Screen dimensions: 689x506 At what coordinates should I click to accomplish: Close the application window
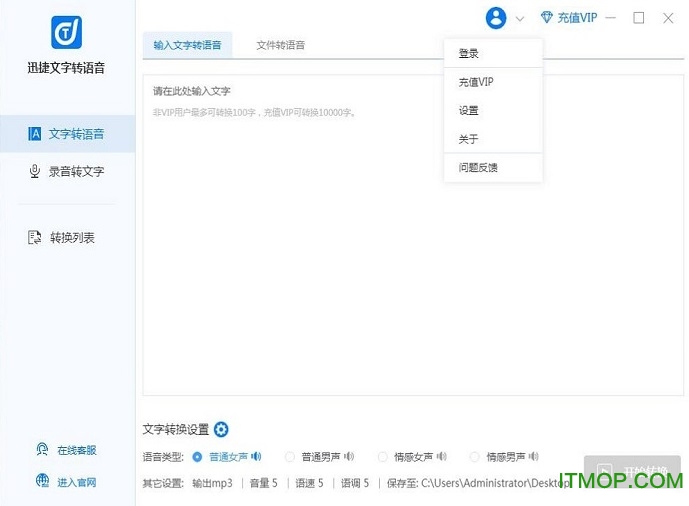668,18
